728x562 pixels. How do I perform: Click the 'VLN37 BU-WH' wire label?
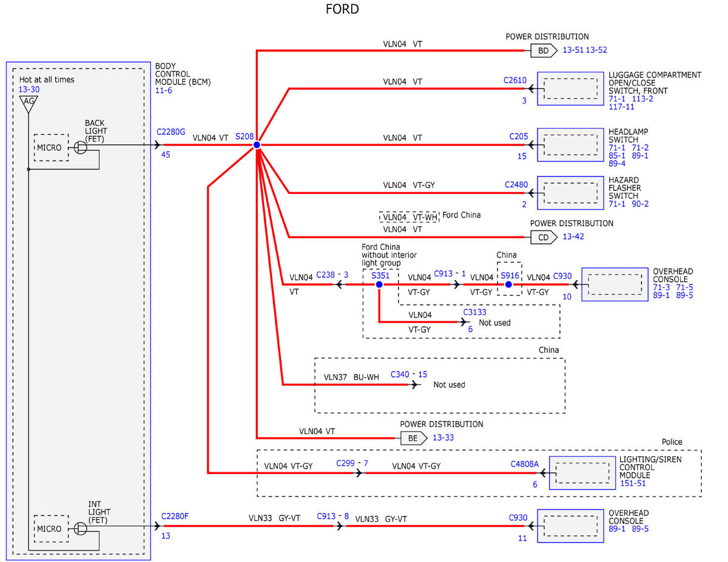(351, 376)
